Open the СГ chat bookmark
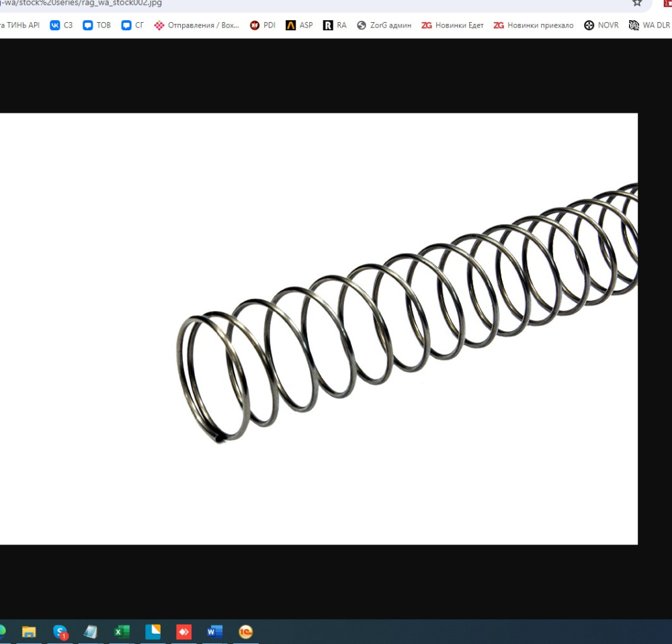Screen dimensions: 672x644 tap(132, 26)
